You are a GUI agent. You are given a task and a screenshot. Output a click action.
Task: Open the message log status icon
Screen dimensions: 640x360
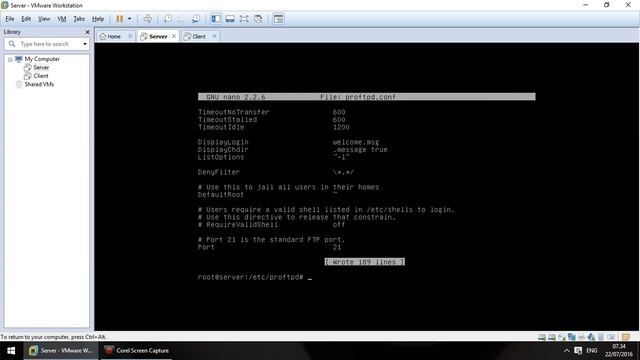click(x=626, y=337)
